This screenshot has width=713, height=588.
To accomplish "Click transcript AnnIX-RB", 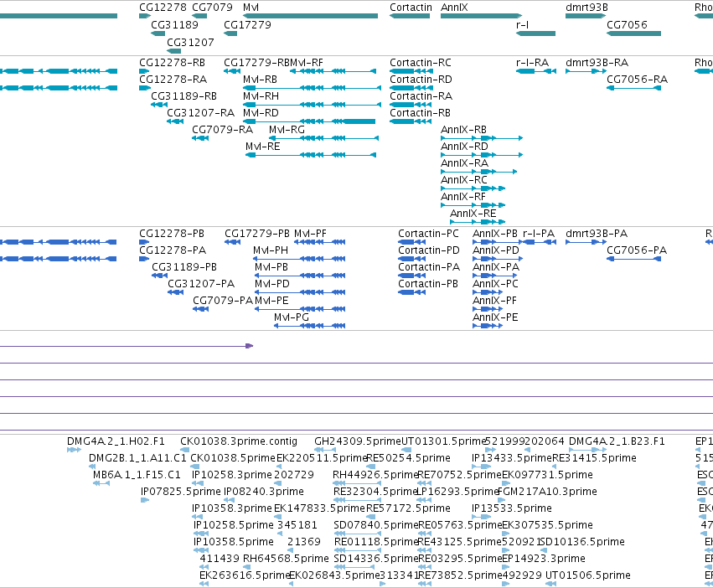I will tap(482, 138).
